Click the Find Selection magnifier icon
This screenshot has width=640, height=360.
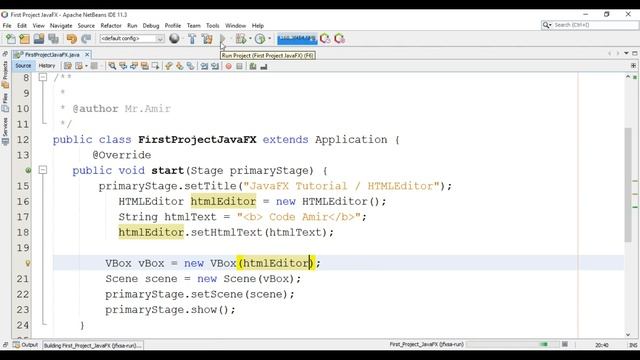click(112, 66)
